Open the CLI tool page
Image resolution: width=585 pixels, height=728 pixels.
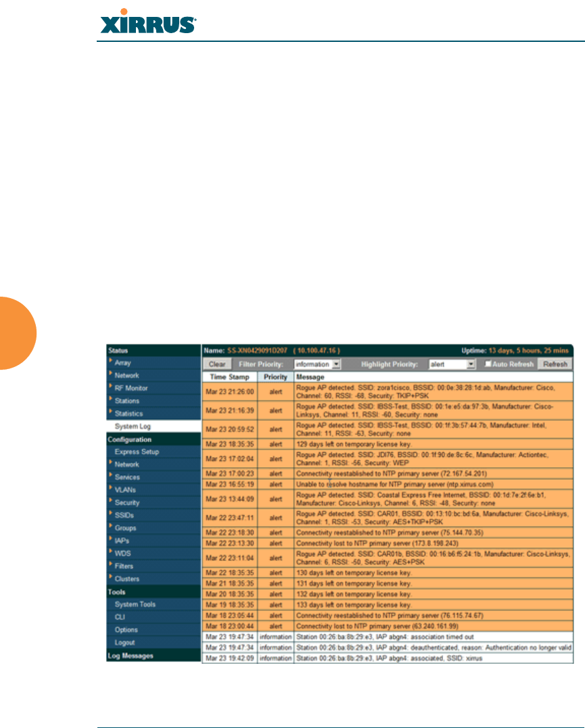pos(120,617)
